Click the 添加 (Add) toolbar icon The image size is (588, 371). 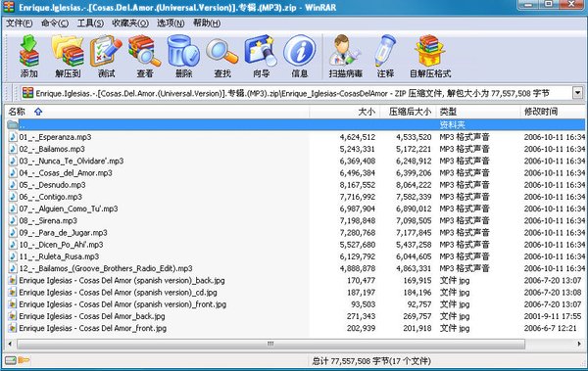(x=29, y=51)
